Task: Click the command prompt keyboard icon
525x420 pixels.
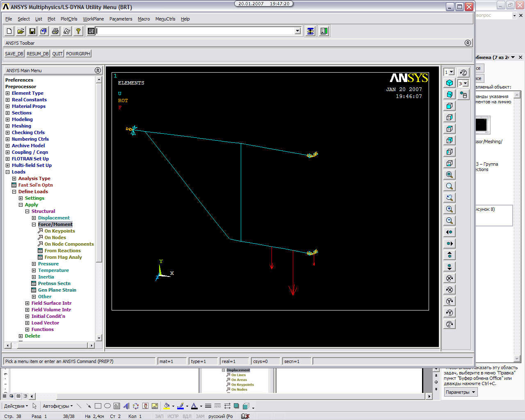Action: [91, 31]
